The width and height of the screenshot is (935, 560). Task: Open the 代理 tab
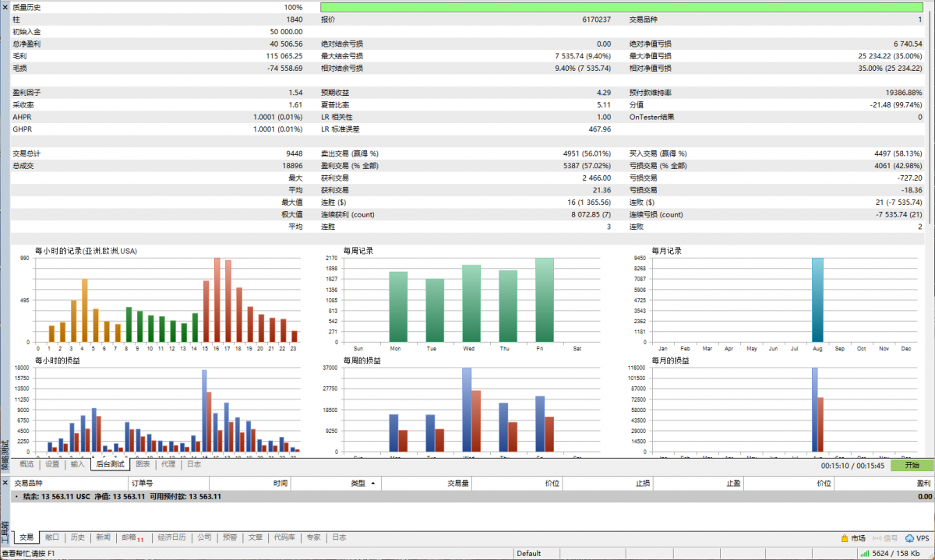168,464
